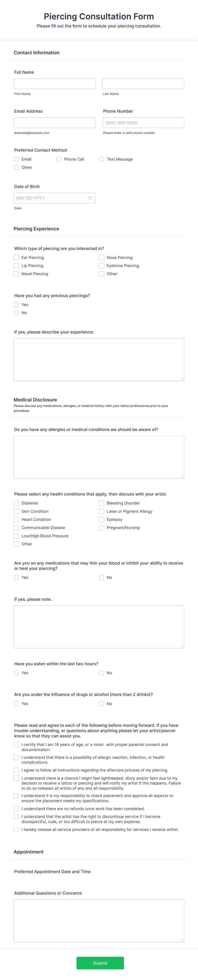Select Yes for blood-thinning medications
198x980 pixels.
tap(16, 577)
